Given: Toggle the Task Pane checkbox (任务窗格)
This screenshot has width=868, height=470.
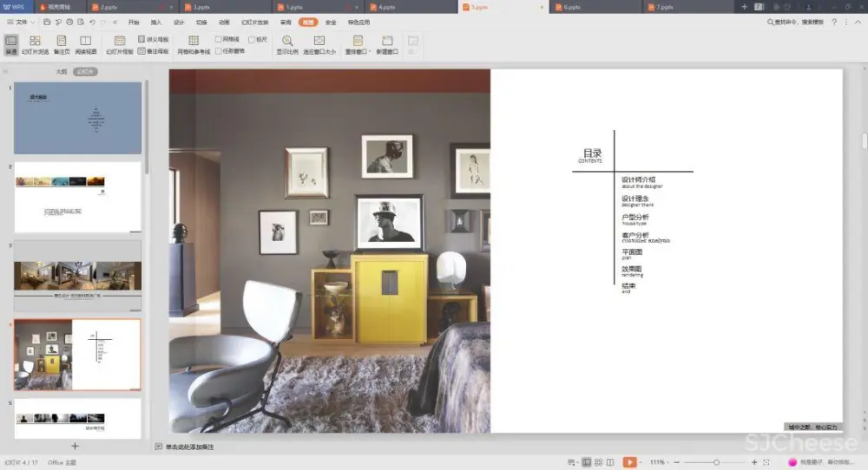Looking at the screenshot, I should point(219,51).
